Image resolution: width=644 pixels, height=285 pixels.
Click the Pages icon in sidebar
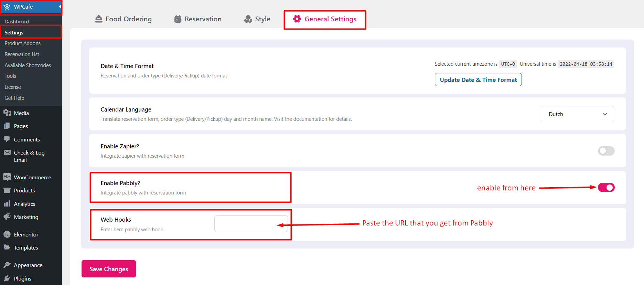click(x=7, y=126)
